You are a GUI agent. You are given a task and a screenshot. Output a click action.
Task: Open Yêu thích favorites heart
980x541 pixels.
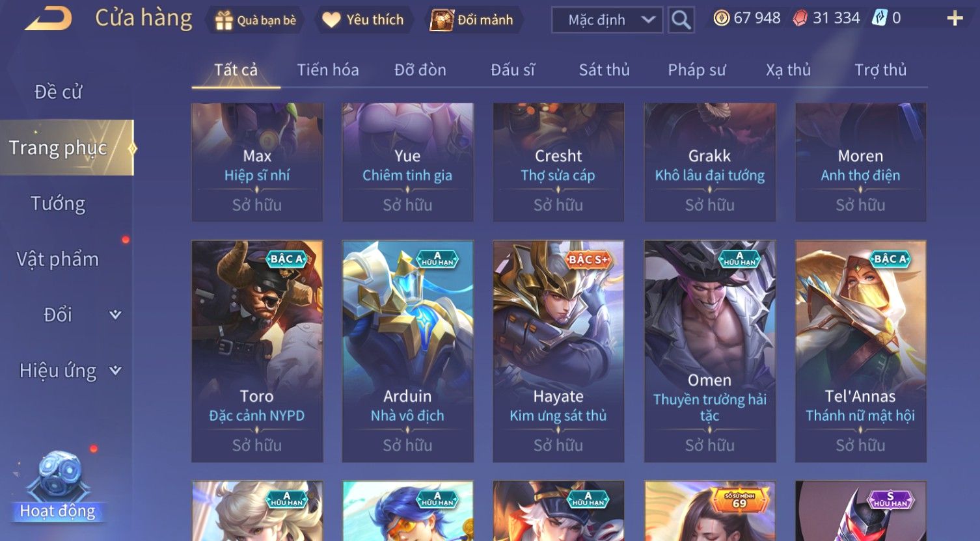point(363,20)
